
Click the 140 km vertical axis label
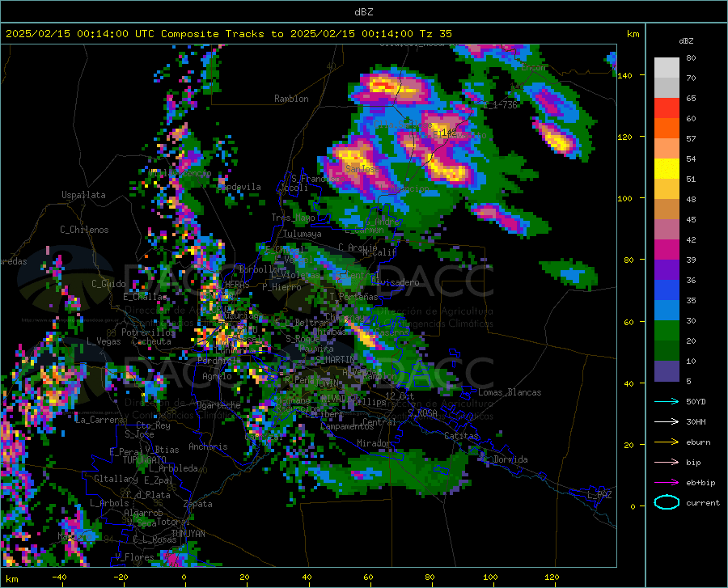(x=624, y=75)
